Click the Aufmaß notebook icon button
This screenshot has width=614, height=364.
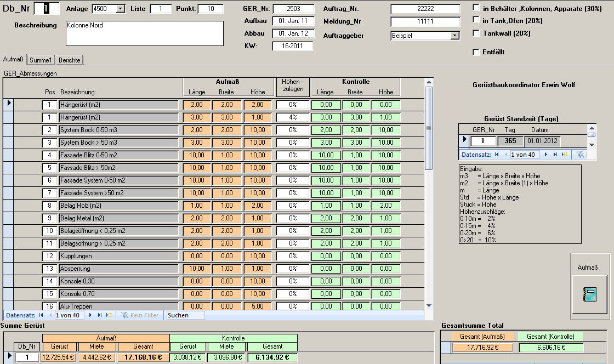pos(589,293)
